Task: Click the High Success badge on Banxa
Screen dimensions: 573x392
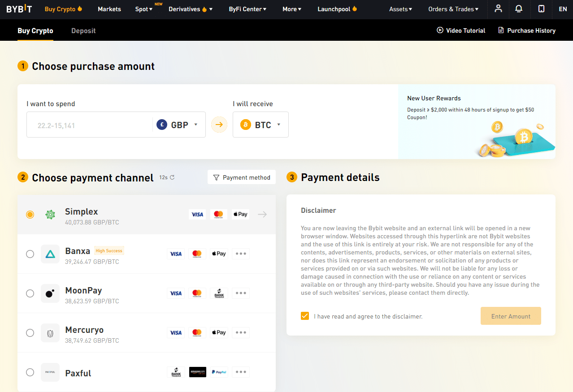Action: [109, 251]
